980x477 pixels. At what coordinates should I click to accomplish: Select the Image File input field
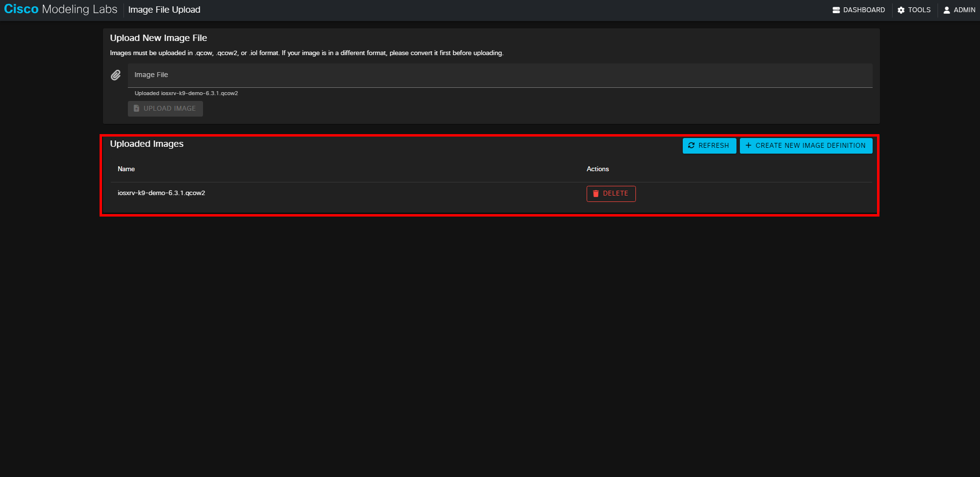(x=500, y=75)
